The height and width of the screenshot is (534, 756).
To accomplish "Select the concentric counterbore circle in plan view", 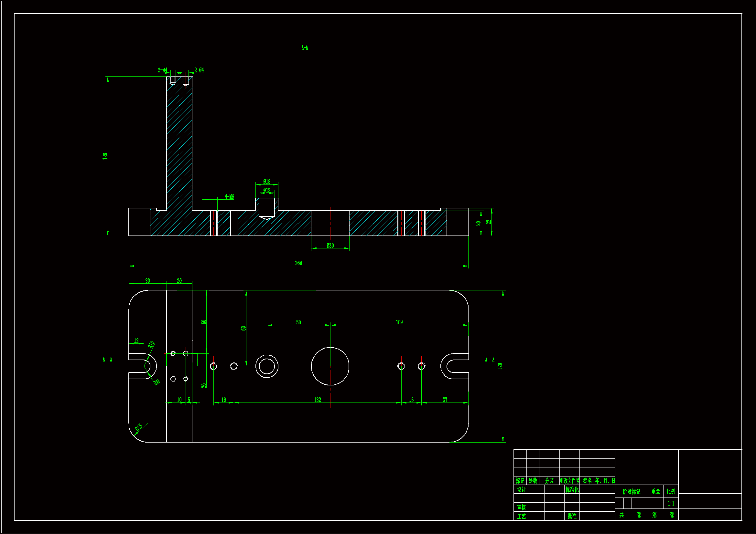I will 267,367.
